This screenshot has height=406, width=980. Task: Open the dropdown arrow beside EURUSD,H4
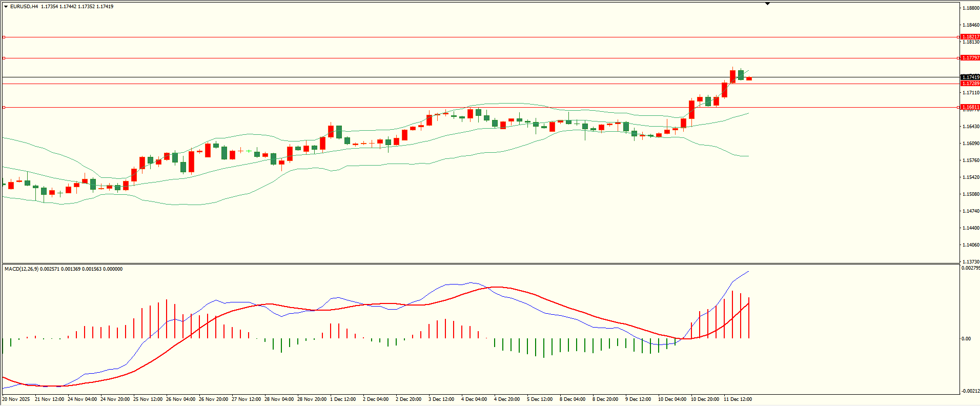pos(6,7)
